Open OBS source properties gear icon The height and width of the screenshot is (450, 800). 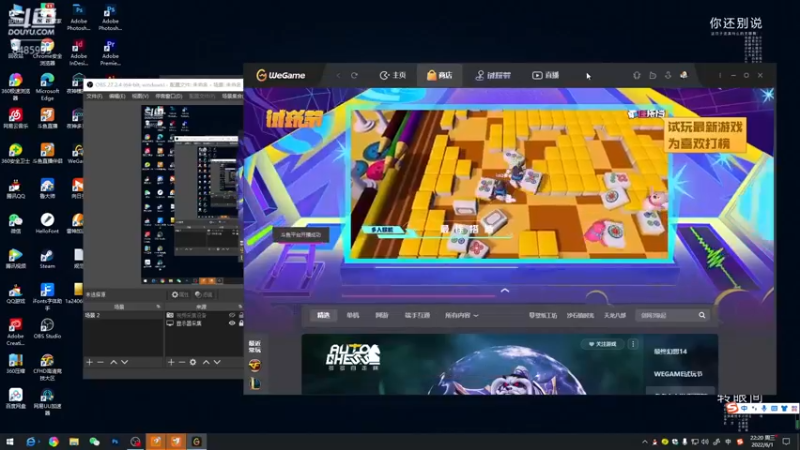point(193,362)
